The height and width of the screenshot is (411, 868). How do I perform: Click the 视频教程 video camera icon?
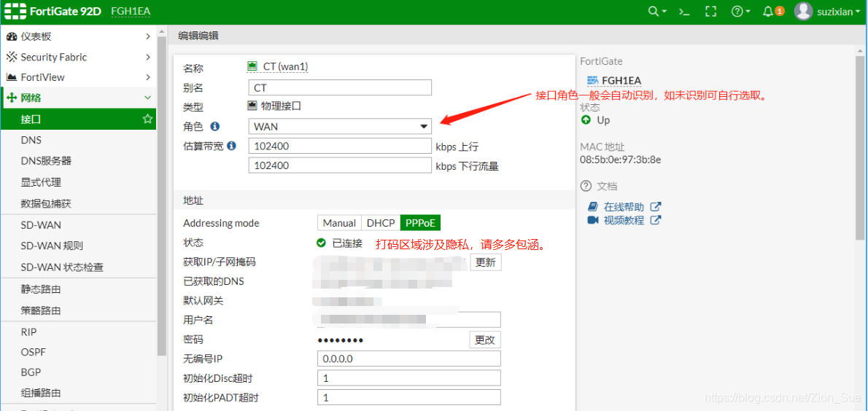593,220
